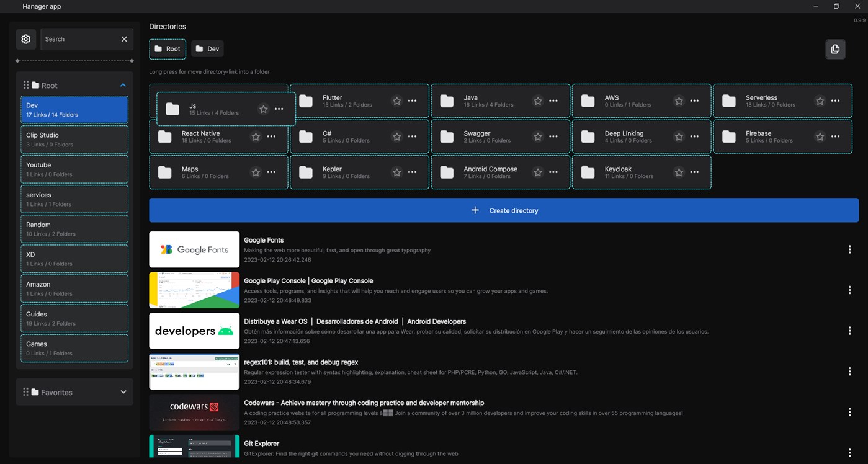This screenshot has height=464, width=868.
Task: Star the Kepler directory
Action: pos(396,172)
